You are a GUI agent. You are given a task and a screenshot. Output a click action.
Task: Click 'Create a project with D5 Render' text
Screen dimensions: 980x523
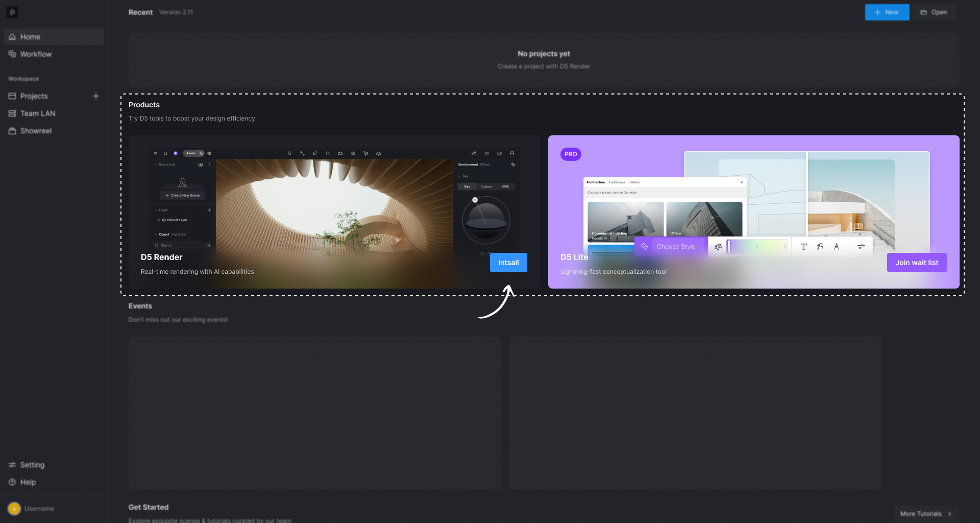[544, 66]
